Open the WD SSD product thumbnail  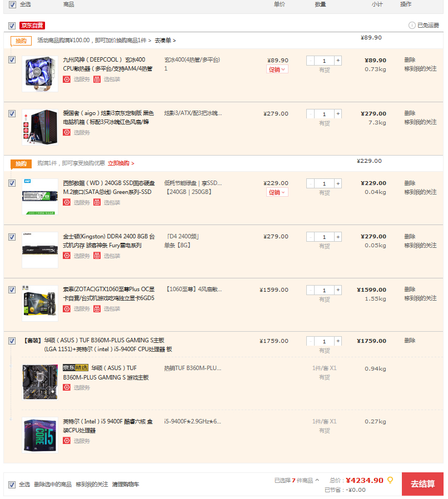coord(40,197)
